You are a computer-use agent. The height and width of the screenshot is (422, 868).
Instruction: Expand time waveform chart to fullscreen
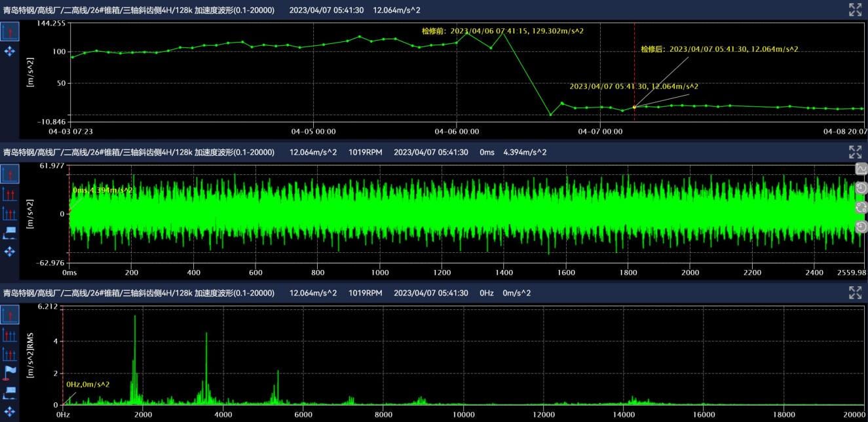click(x=855, y=152)
